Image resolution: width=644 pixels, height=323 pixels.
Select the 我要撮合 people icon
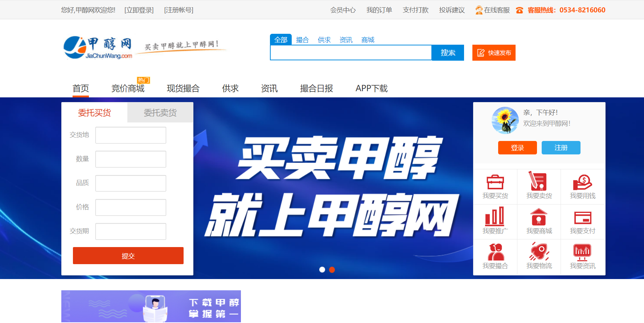496,251
